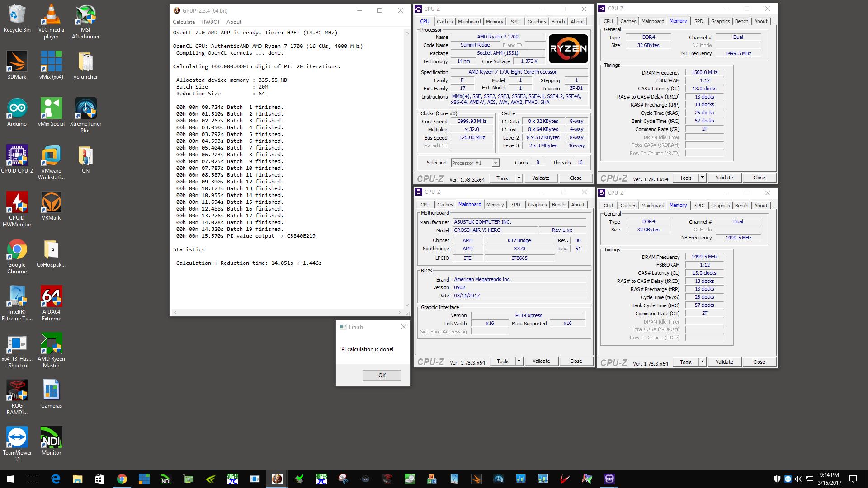Expand Tools dropdown arrow in top-right CPU-Z
Image resolution: width=868 pixels, height=488 pixels.
click(702, 178)
